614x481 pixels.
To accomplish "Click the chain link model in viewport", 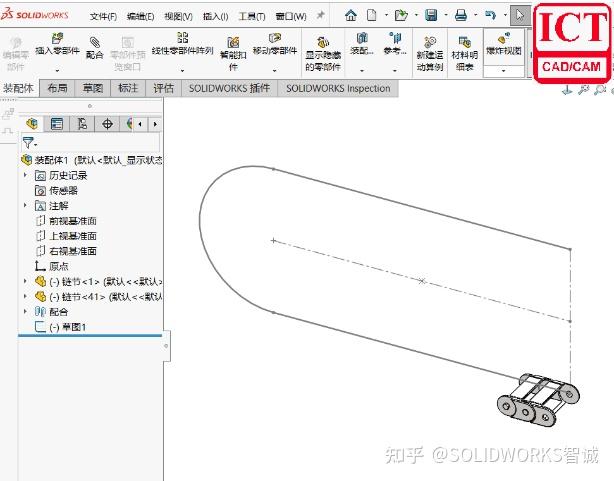I will pyautogui.click(x=538, y=400).
